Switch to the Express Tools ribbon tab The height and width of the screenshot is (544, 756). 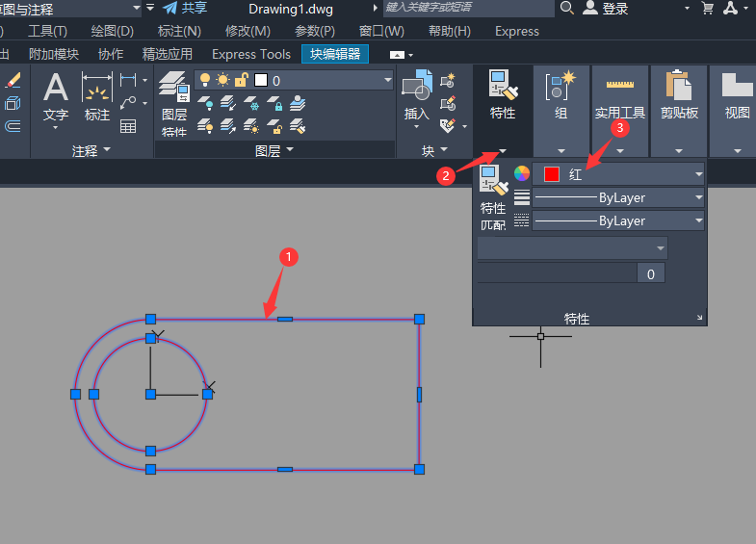[x=250, y=54]
